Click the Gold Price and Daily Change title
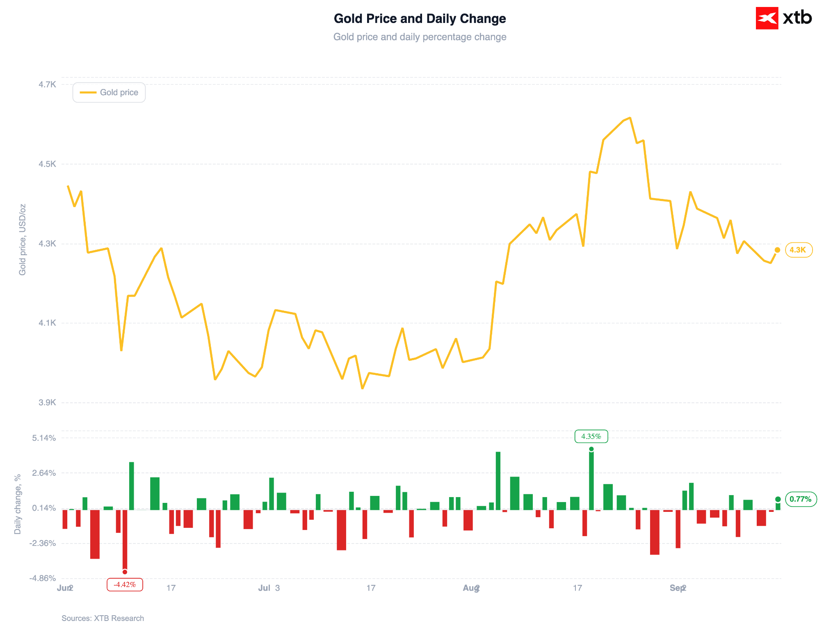The width and height of the screenshot is (840, 630). (x=420, y=18)
